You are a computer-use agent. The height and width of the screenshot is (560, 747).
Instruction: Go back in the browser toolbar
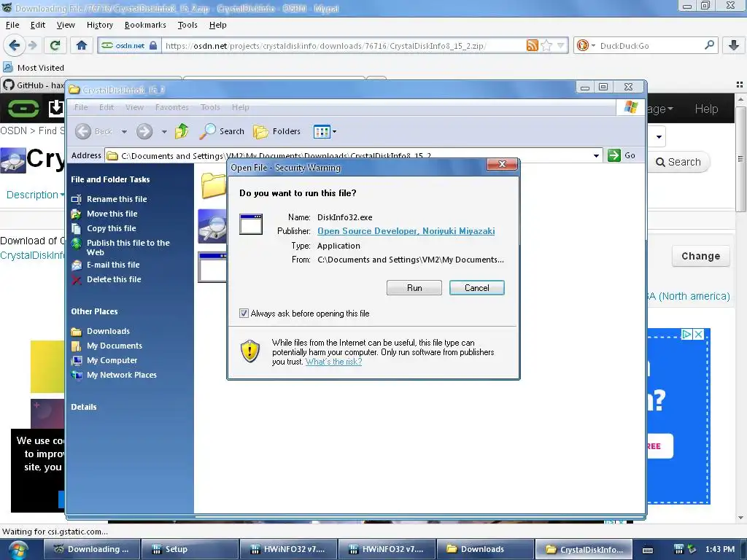click(x=14, y=45)
